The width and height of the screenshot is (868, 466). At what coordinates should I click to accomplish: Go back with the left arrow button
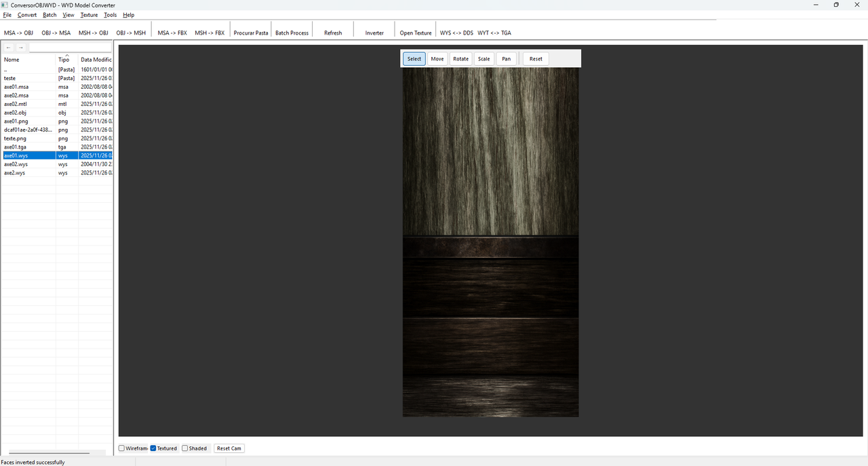[9, 47]
